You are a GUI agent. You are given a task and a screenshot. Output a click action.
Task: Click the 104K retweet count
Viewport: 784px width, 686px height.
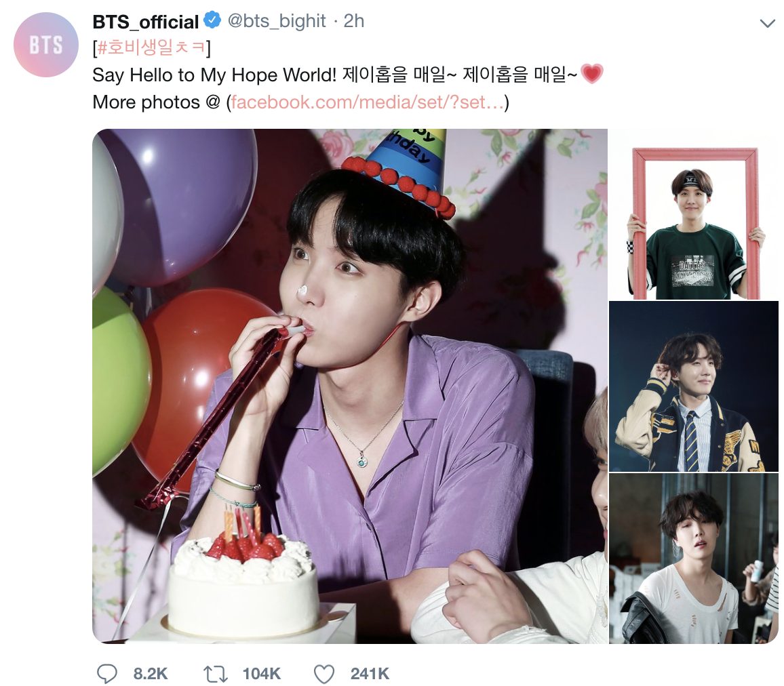coord(262,674)
